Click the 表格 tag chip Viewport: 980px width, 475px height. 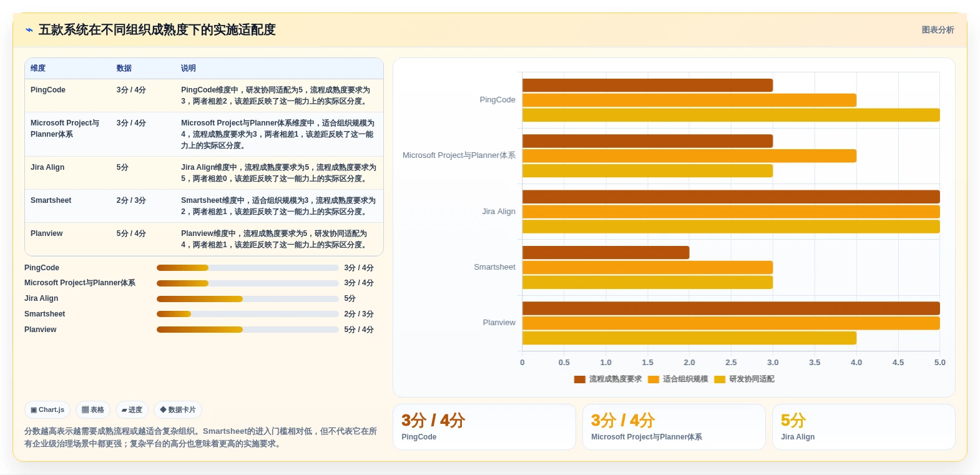[x=93, y=410]
